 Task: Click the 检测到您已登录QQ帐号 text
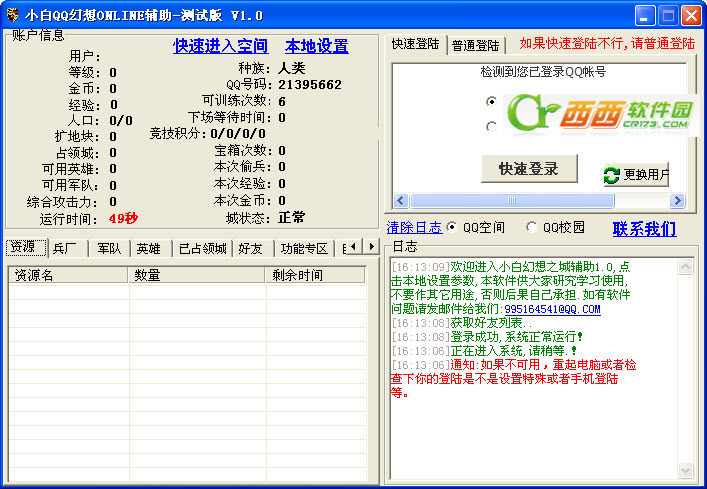[543, 72]
